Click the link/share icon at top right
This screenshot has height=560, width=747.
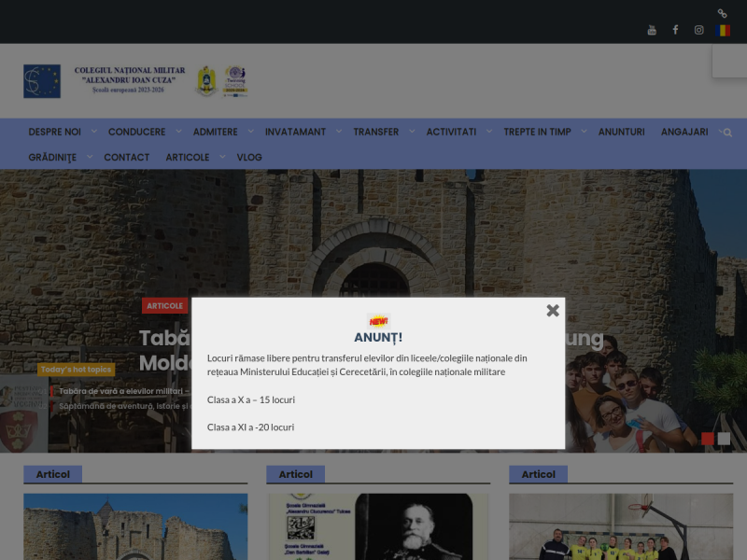tap(722, 12)
